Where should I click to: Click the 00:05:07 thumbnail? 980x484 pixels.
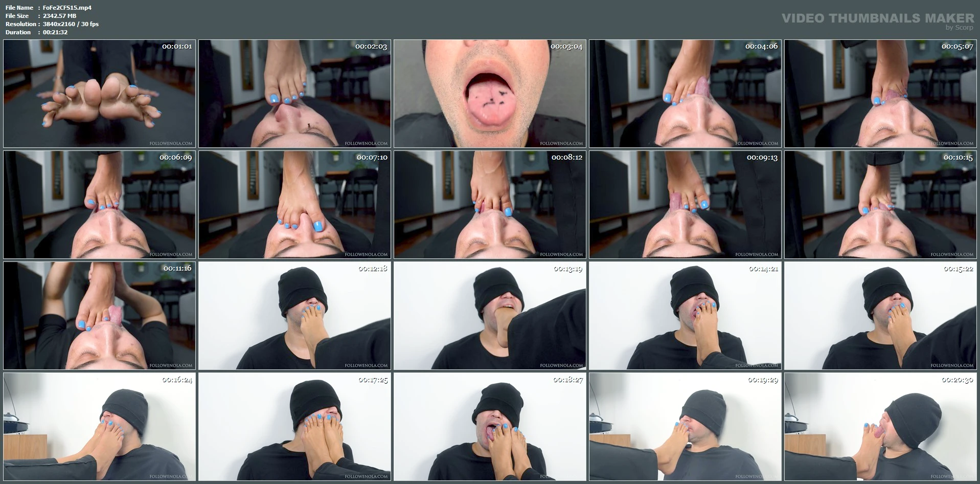[x=880, y=94]
